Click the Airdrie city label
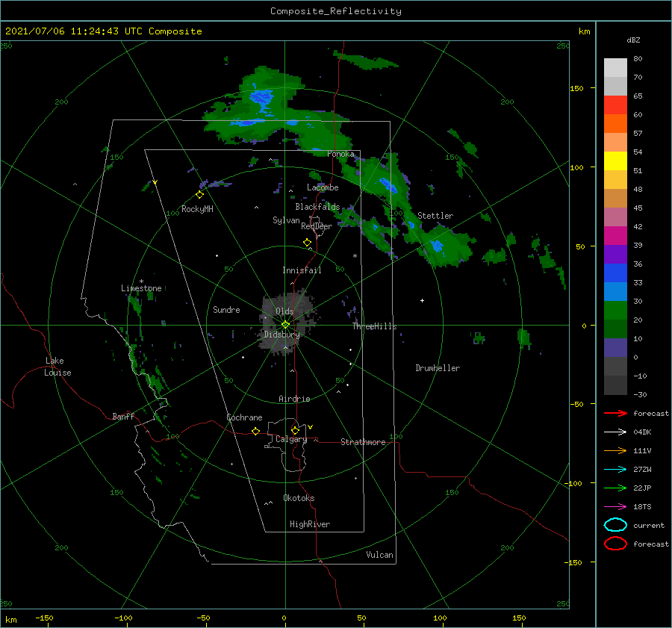 (294, 399)
